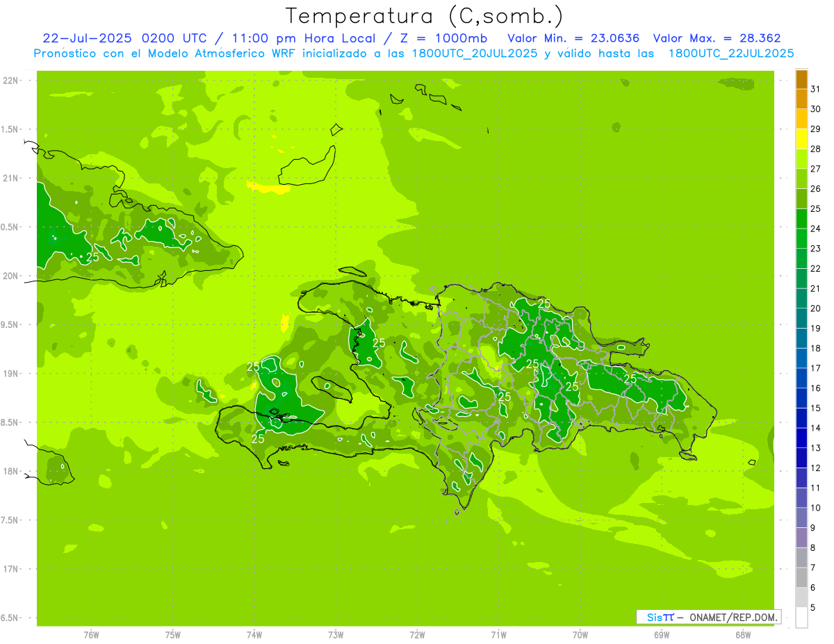Click the dark orange swatch above 31

coord(801,79)
